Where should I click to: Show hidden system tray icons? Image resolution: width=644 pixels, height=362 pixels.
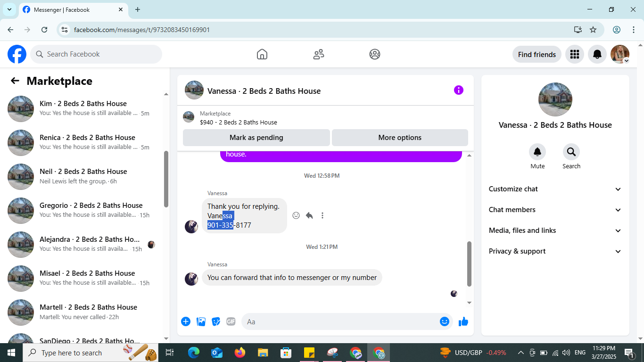tap(521, 353)
